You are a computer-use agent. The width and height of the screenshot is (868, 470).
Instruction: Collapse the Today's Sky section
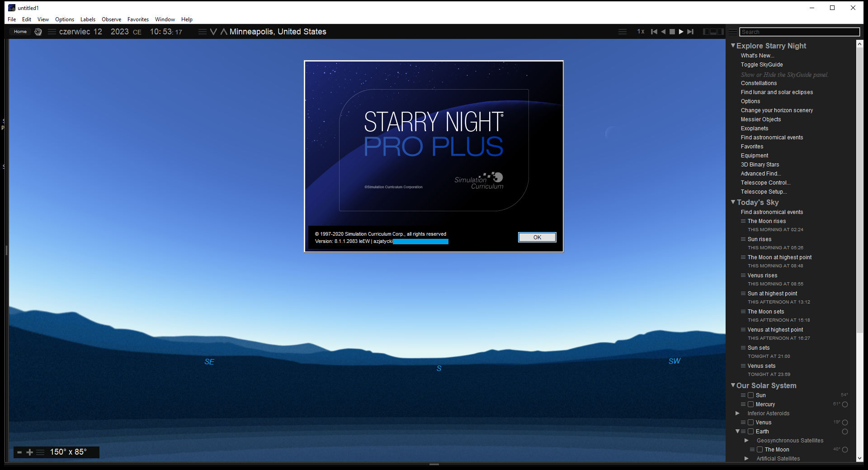click(733, 202)
